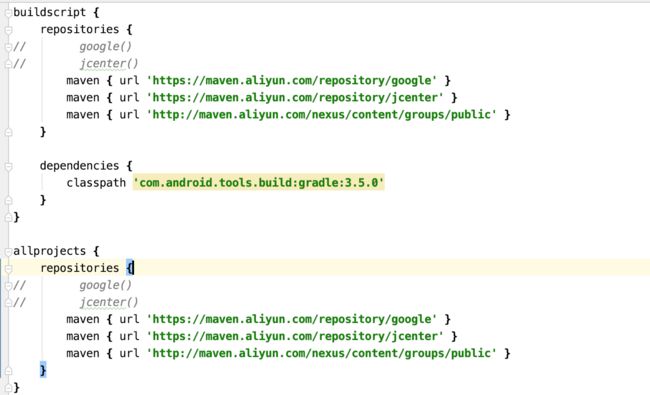Click the nexus public URL in buildscript repositories
This screenshot has height=395, width=650.
322,114
